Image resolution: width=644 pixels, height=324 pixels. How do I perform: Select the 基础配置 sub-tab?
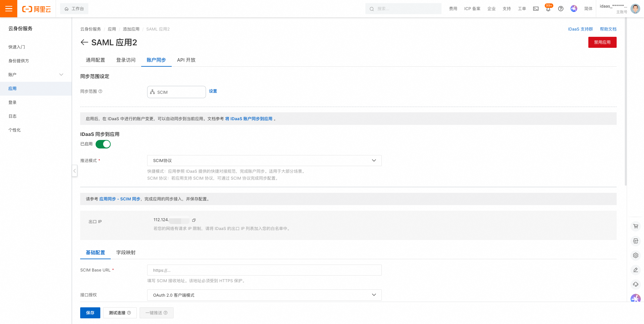(95, 253)
